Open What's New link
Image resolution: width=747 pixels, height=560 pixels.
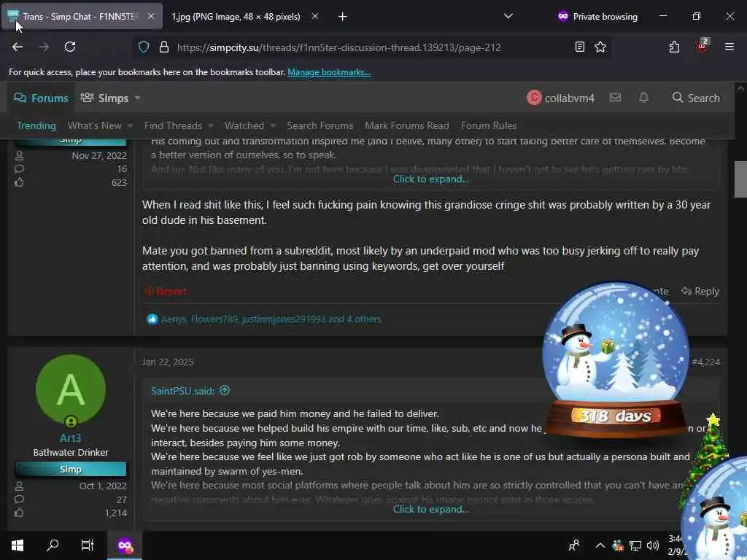[94, 125]
